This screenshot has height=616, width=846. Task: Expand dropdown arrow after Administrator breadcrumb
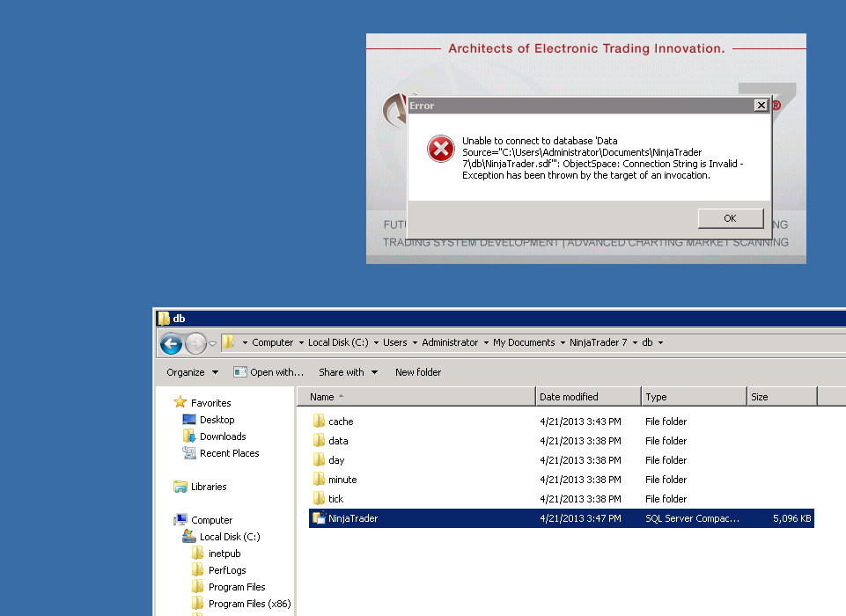486,343
